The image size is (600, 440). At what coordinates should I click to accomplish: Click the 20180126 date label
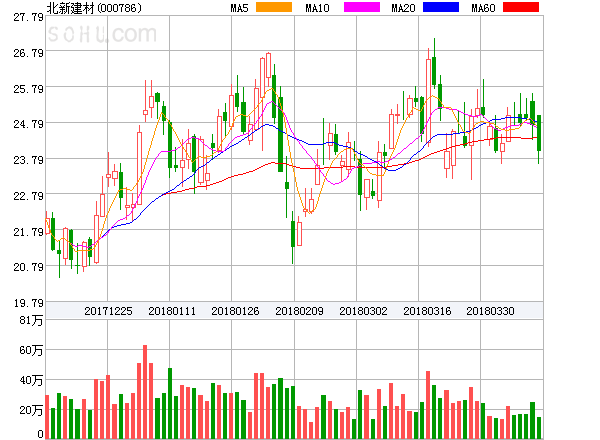pyautogui.click(x=235, y=311)
